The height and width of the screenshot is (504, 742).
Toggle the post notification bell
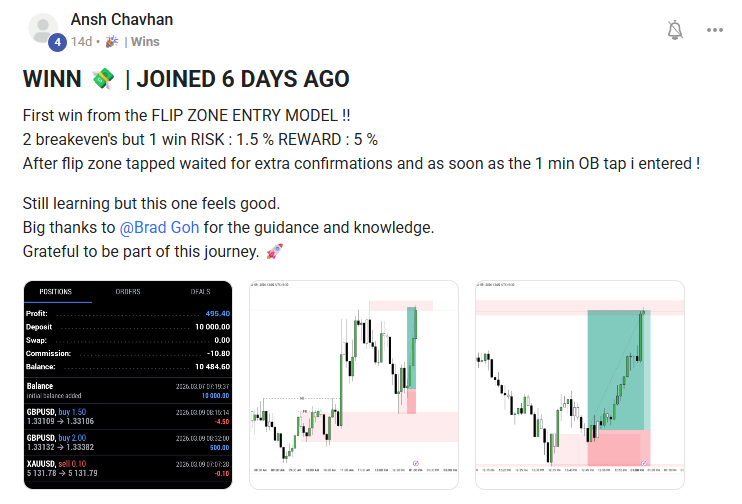tap(675, 30)
